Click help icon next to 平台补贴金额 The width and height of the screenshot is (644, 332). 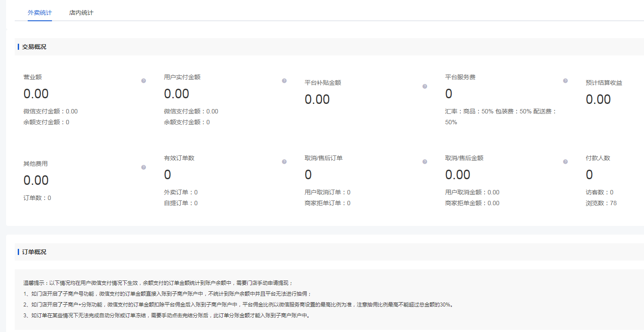(x=425, y=86)
